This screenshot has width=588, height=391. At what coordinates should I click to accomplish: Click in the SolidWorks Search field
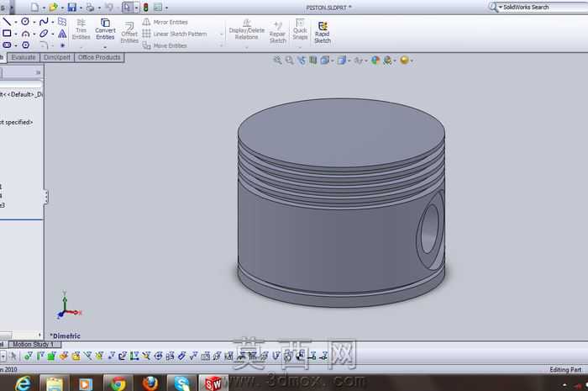pyautogui.click(x=543, y=7)
